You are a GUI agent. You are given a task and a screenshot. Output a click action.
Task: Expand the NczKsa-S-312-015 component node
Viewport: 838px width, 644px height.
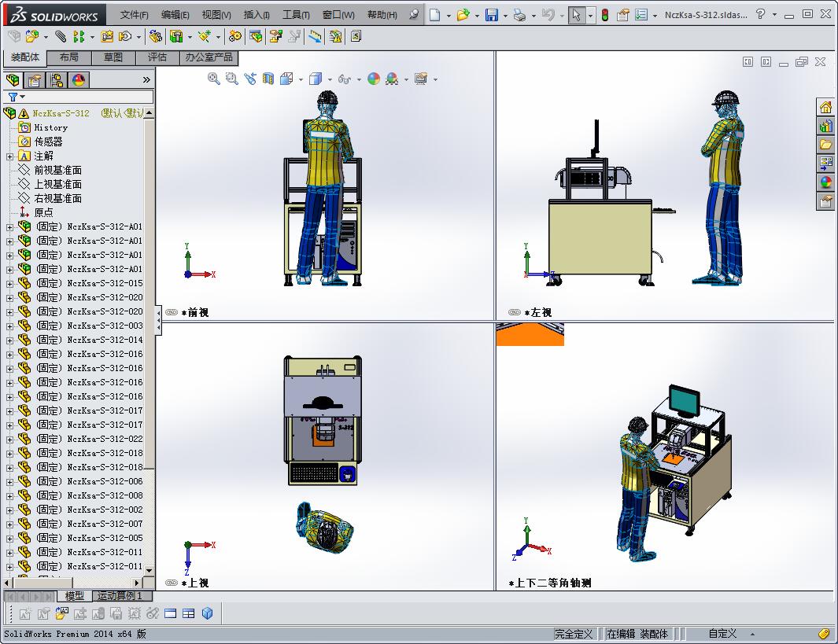coord(9,284)
